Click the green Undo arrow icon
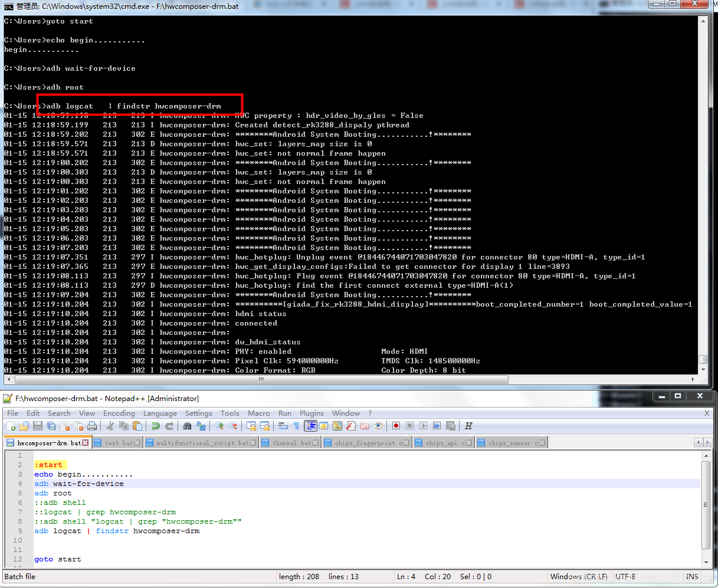Screen dimensions: 718x588 [155, 426]
